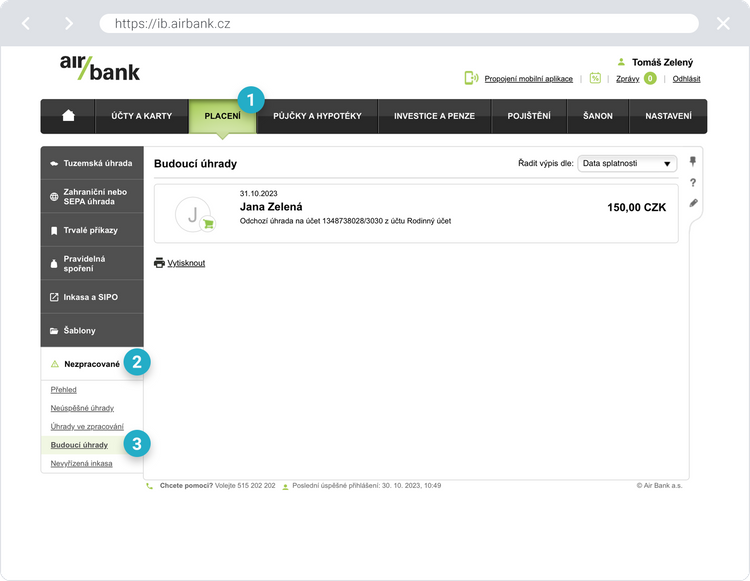Image resolution: width=750 pixels, height=581 pixels.
Task: Click the printer icon beside Vytisknout
Action: pos(159,263)
